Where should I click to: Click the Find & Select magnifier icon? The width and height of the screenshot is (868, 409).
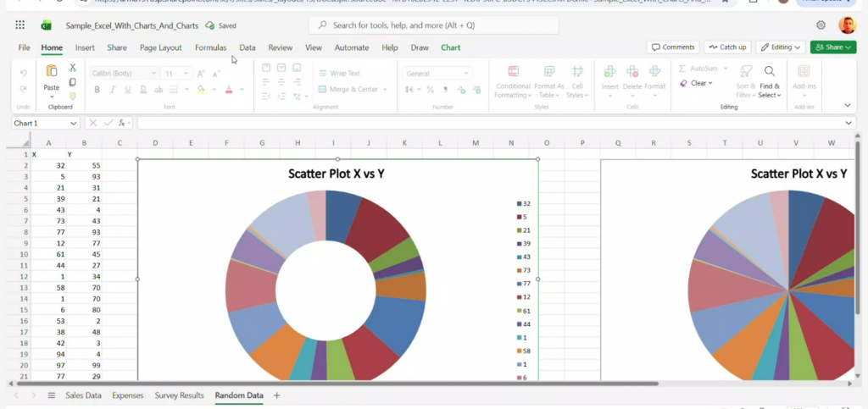pos(770,71)
